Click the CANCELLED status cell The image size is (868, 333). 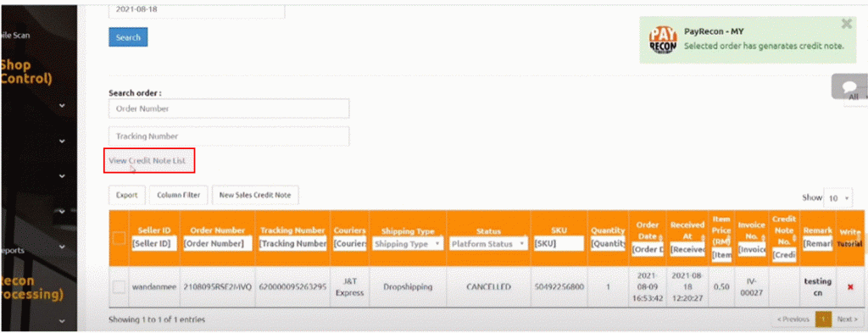(x=488, y=287)
